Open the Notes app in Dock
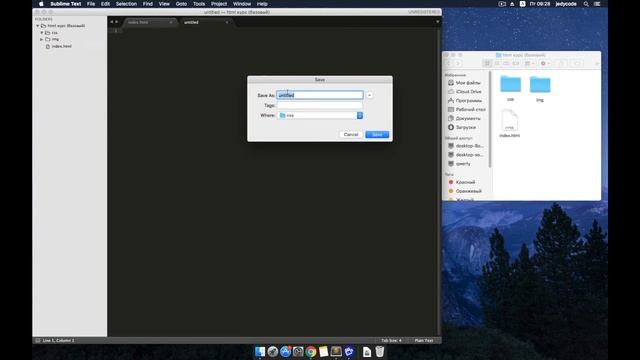This screenshot has height=360, width=640. click(324, 351)
